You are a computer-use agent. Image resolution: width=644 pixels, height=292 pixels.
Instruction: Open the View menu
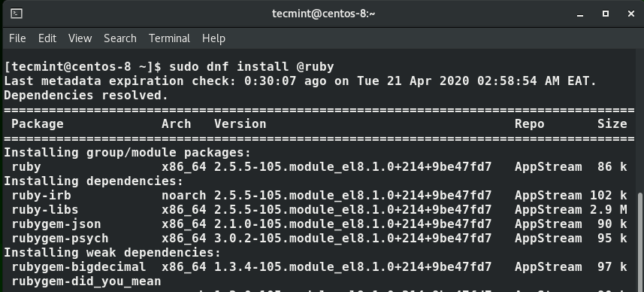80,38
